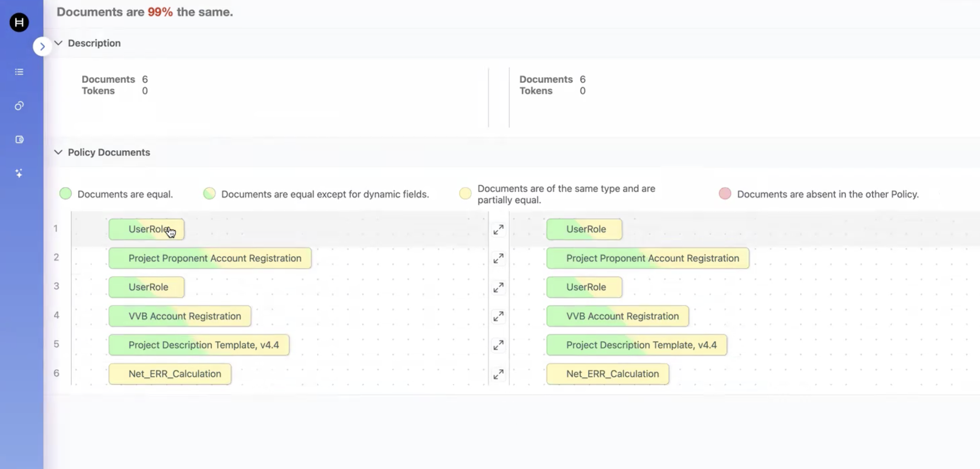Expand comparison for row 1 UserRole
The height and width of the screenshot is (469, 980).
coord(498,230)
